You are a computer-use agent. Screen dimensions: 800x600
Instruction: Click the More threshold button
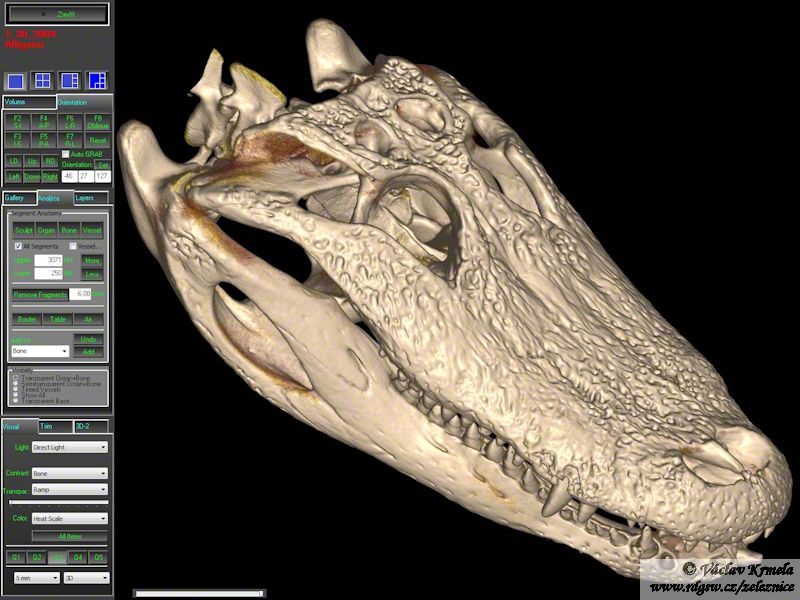click(x=92, y=260)
